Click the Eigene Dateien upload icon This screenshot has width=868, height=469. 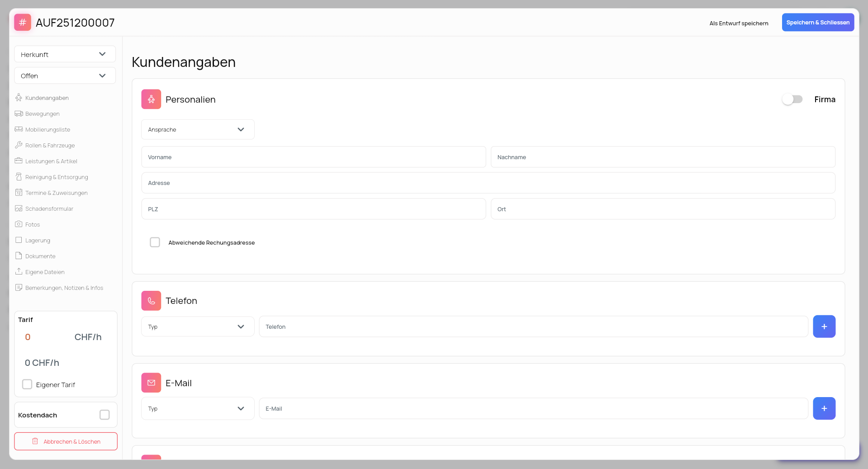pyautogui.click(x=19, y=272)
